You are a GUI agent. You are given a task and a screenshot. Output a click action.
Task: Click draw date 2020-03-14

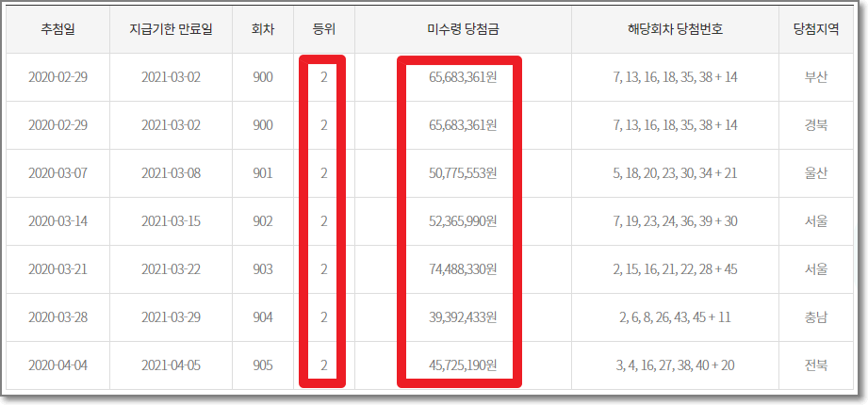click(57, 221)
